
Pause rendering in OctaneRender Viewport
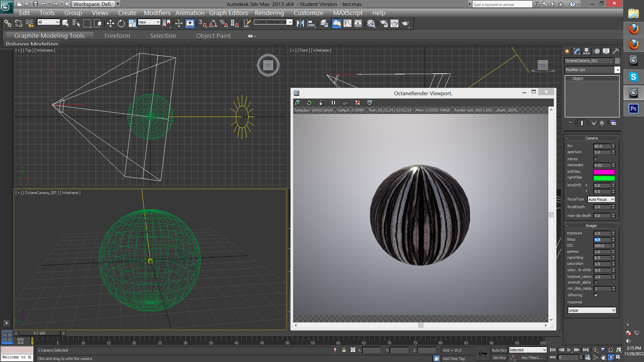[x=333, y=103]
